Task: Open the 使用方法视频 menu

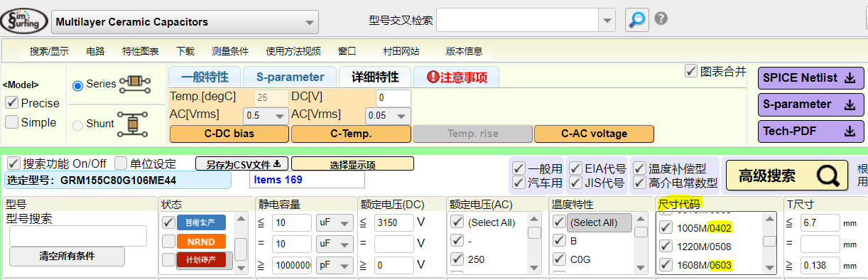Action: tap(293, 51)
